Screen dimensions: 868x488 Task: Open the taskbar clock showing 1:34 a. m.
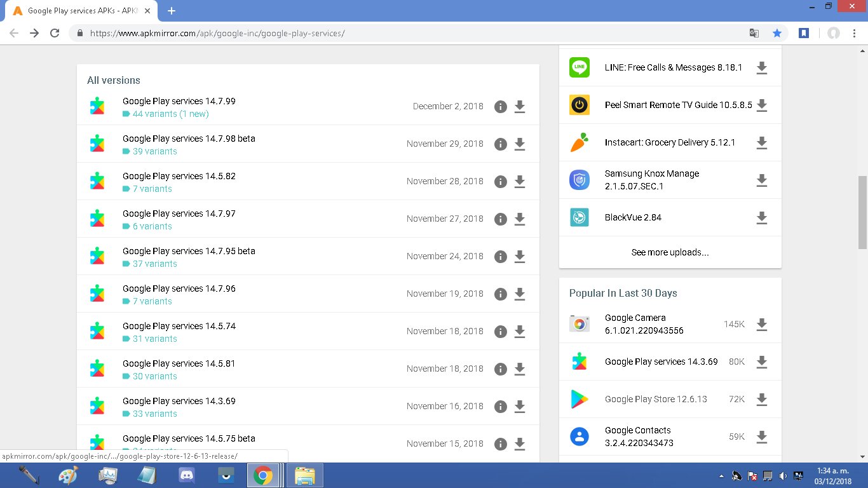pos(833,475)
